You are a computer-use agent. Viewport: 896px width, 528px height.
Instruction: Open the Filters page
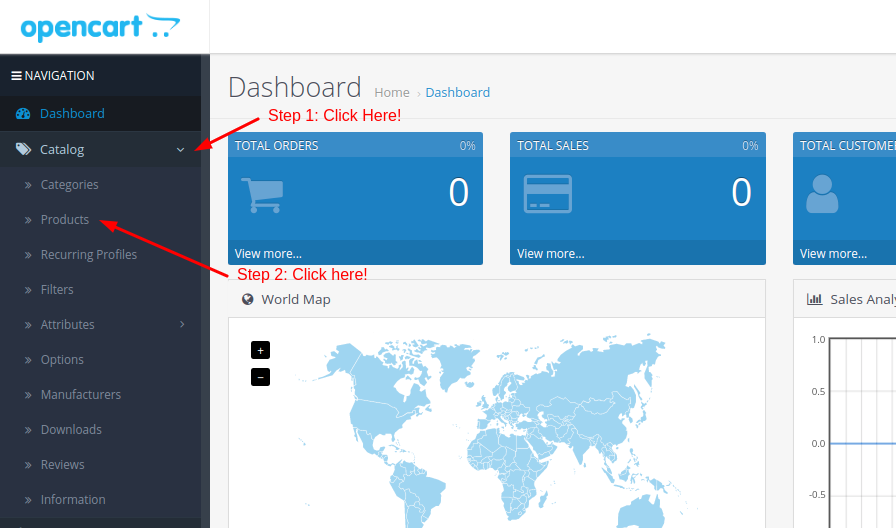[57, 290]
